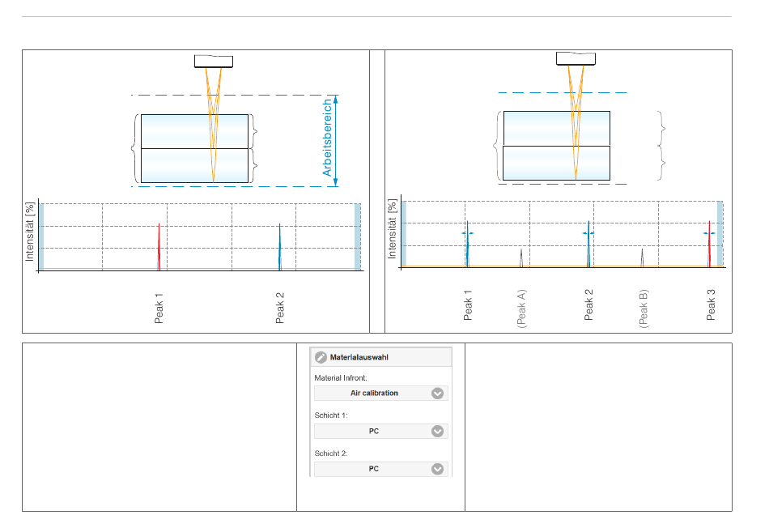Click the Materialauswahl panel header
Image resolution: width=769 pixels, height=532 pixels.
tap(381, 357)
